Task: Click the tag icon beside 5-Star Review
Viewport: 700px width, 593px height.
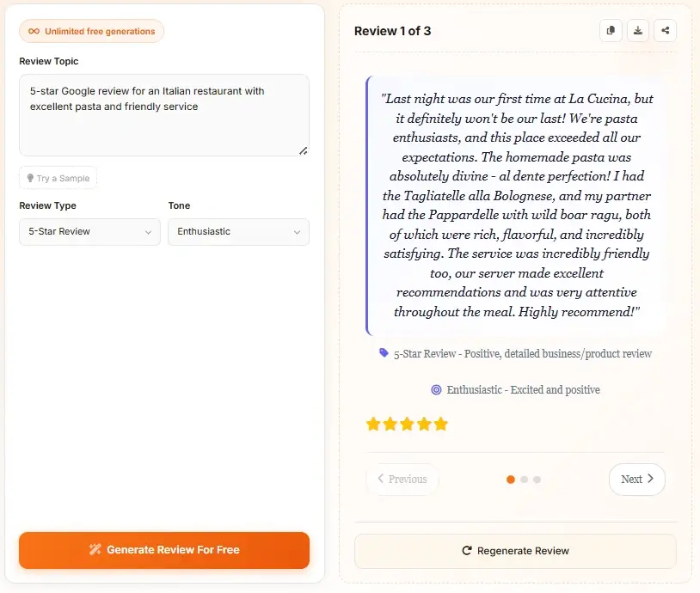Action: [384, 353]
